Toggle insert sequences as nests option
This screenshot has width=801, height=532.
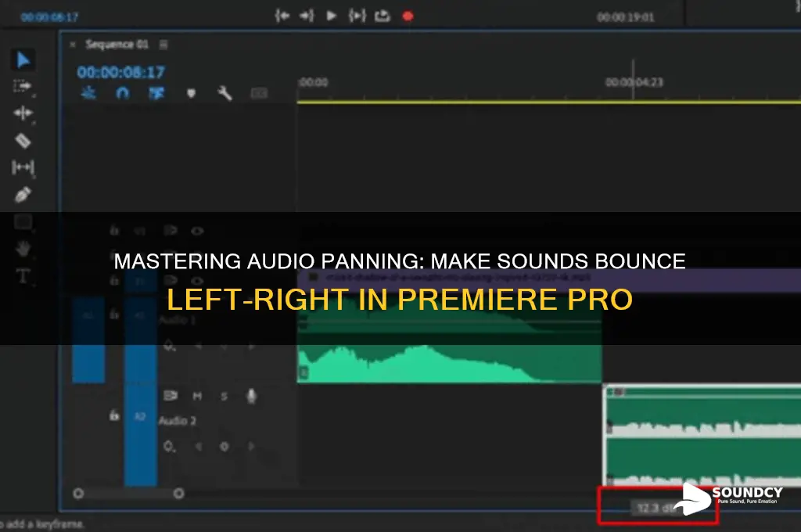pyautogui.click(x=88, y=93)
